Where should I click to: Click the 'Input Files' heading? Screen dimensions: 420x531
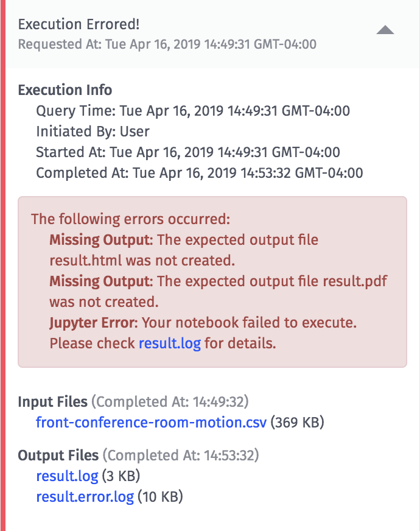click(53, 402)
